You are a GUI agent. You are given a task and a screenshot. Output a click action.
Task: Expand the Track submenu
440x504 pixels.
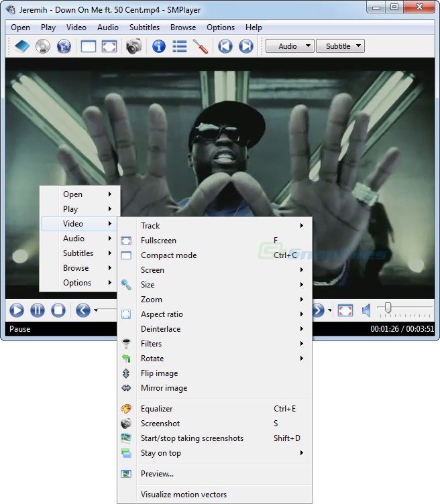point(215,226)
